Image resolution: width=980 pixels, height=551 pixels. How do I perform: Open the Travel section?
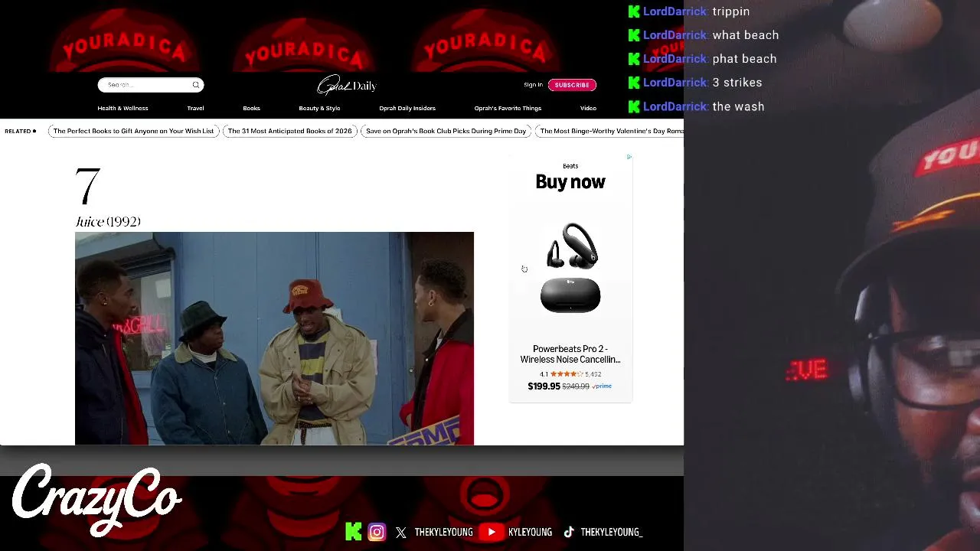click(x=195, y=108)
